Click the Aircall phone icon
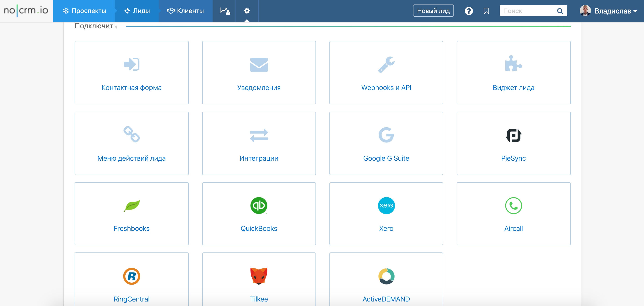Screen dimensions: 644x306 pos(513,206)
